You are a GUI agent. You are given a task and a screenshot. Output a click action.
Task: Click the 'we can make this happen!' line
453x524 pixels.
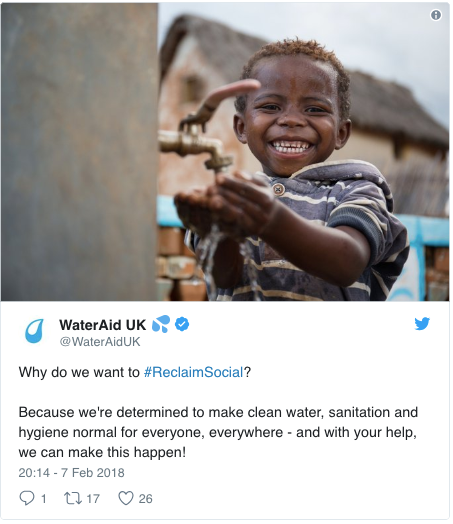tap(102, 452)
